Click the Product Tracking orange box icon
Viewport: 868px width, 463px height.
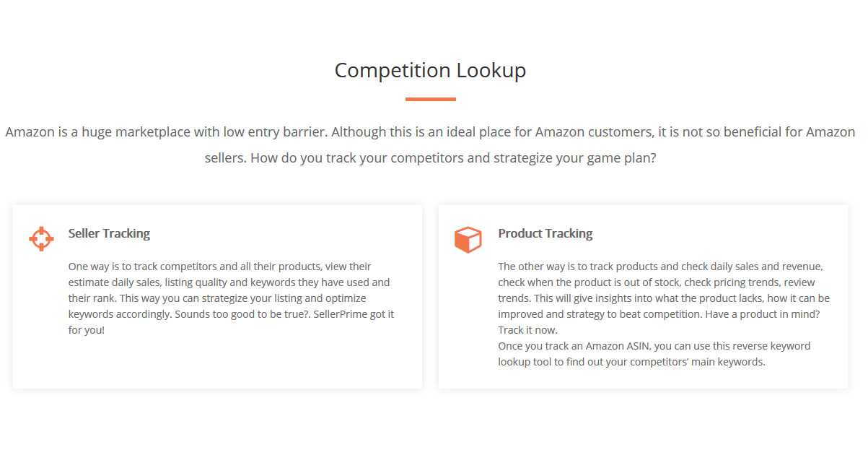[x=468, y=240]
